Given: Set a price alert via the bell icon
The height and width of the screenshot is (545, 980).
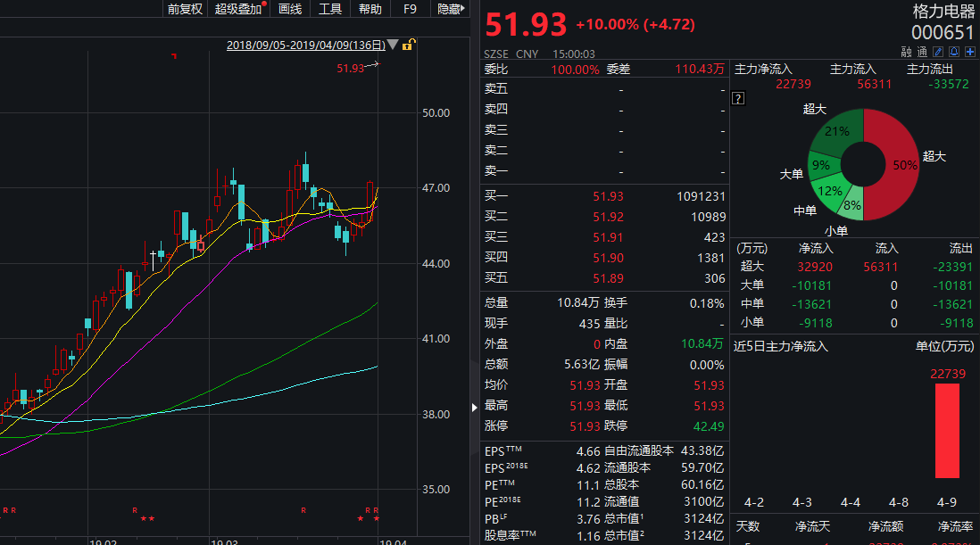Looking at the screenshot, I should tap(953, 52).
